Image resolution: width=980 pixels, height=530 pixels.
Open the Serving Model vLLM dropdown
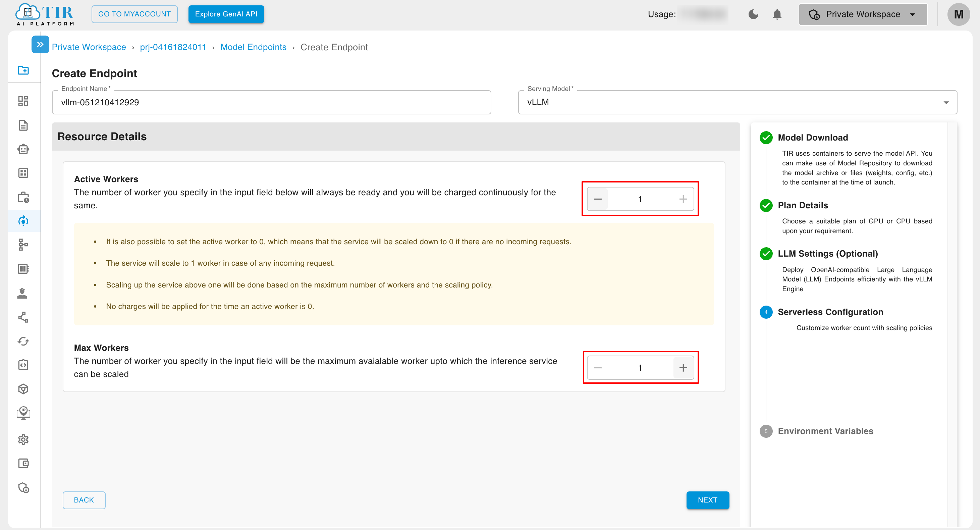[x=737, y=102]
